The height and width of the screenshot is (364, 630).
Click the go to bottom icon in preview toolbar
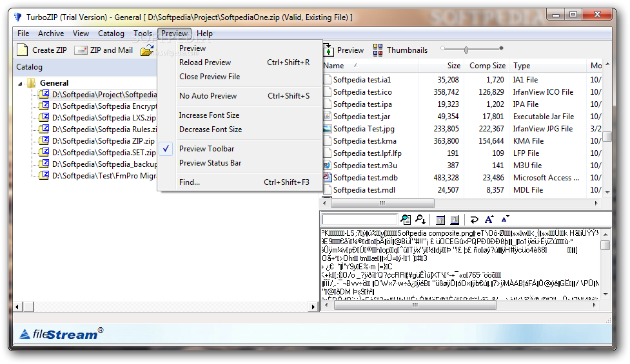(x=455, y=220)
